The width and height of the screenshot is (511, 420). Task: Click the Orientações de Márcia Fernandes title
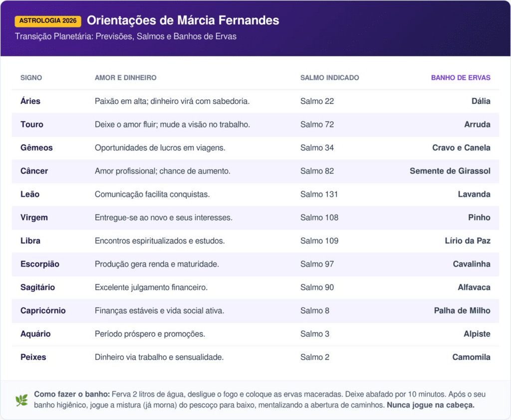183,20
